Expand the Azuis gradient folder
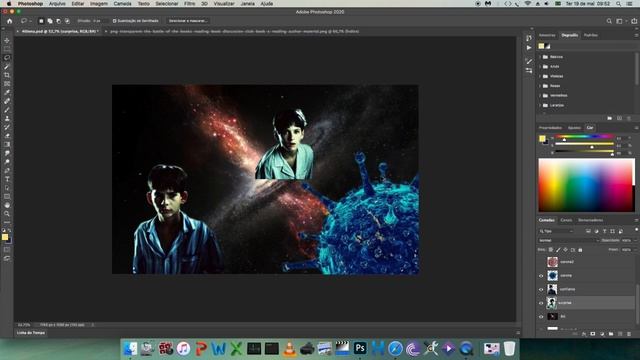This screenshot has height=360, width=640. [540, 67]
